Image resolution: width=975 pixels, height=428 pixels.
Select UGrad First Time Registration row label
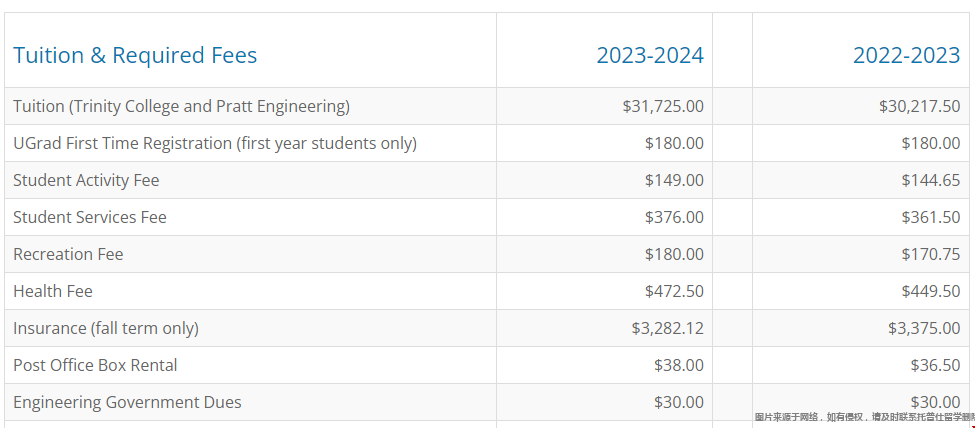click(x=215, y=143)
